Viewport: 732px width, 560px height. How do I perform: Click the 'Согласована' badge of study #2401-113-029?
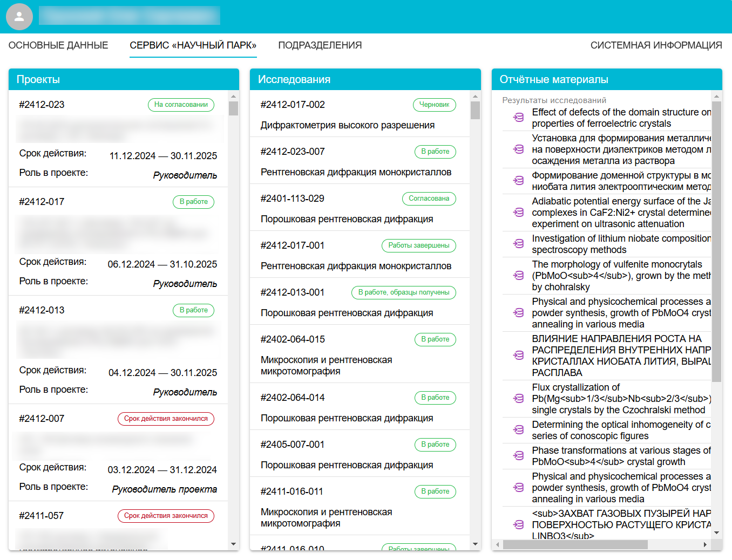click(429, 199)
